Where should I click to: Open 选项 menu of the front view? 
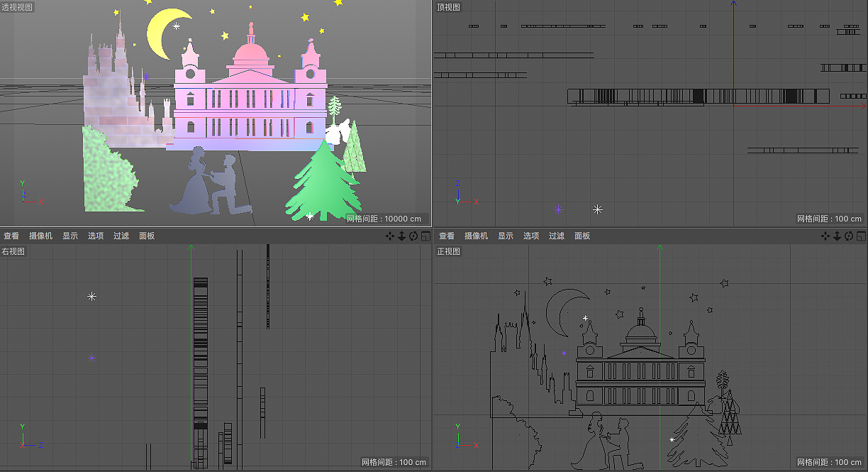coord(531,236)
